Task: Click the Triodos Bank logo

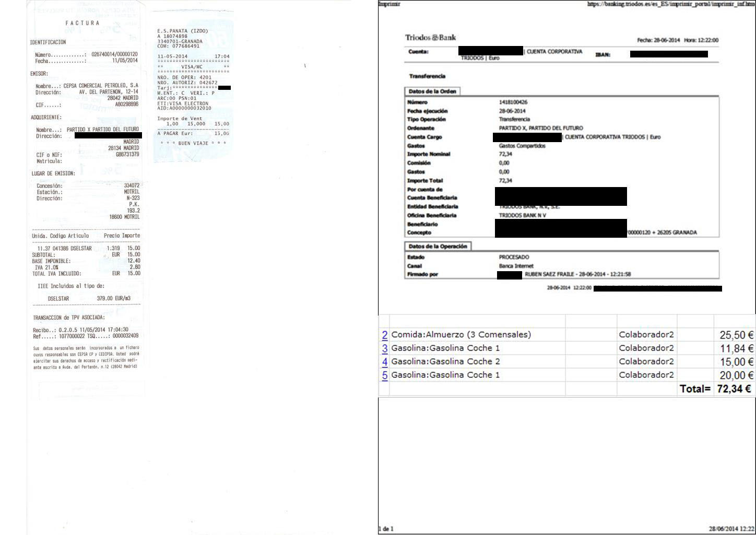Action: tap(431, 38)
